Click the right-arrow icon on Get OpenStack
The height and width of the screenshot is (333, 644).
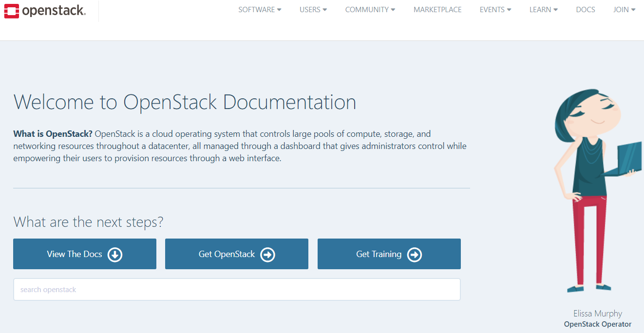tap(267, 254)
